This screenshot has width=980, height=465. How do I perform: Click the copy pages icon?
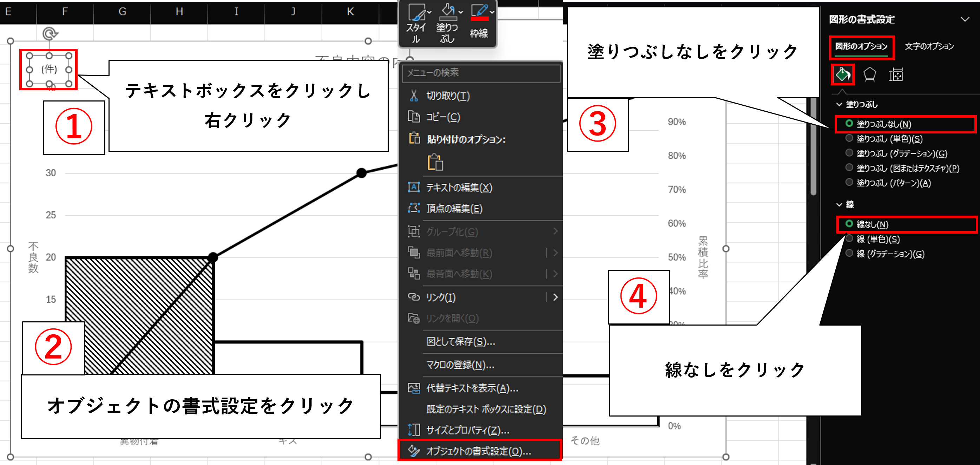(x=414, y=117)
